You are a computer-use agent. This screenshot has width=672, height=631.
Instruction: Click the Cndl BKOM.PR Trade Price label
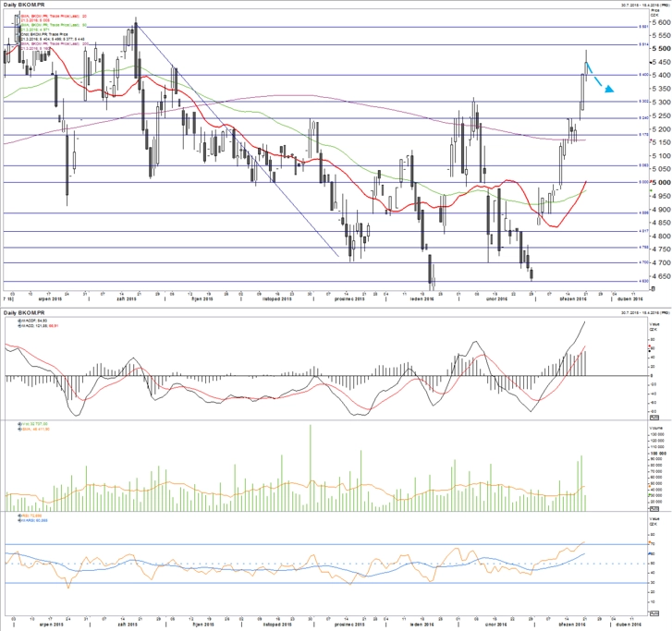[44, 34]
